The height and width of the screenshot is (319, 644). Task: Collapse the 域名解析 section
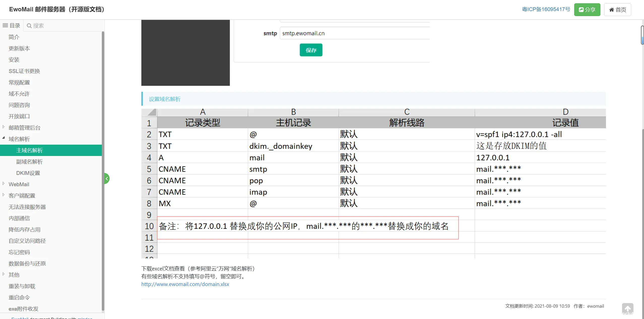tap(3, 138)
